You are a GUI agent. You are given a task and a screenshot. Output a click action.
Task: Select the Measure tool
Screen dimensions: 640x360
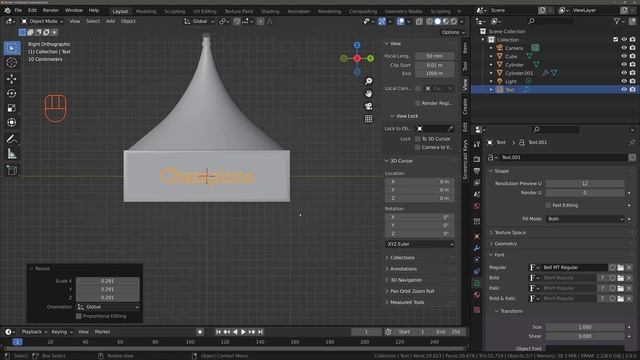point(12,154)
